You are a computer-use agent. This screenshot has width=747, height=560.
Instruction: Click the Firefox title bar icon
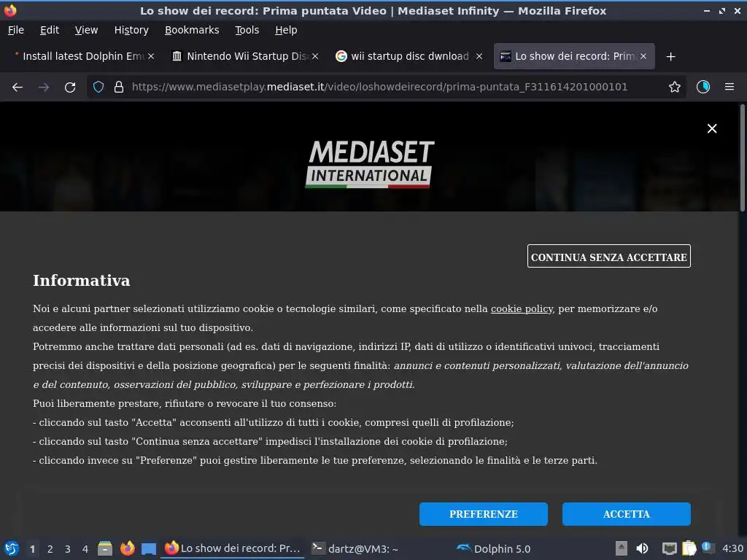10,10
